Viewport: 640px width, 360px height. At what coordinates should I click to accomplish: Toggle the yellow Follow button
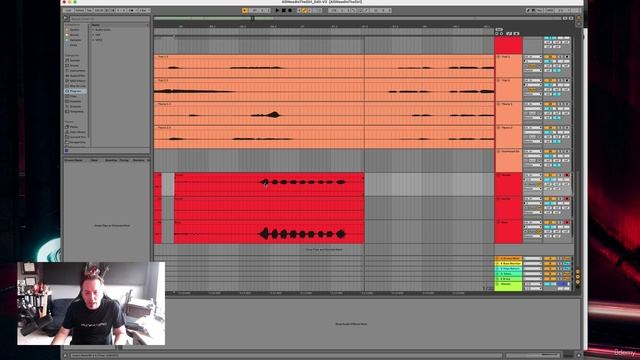[244, 10]
